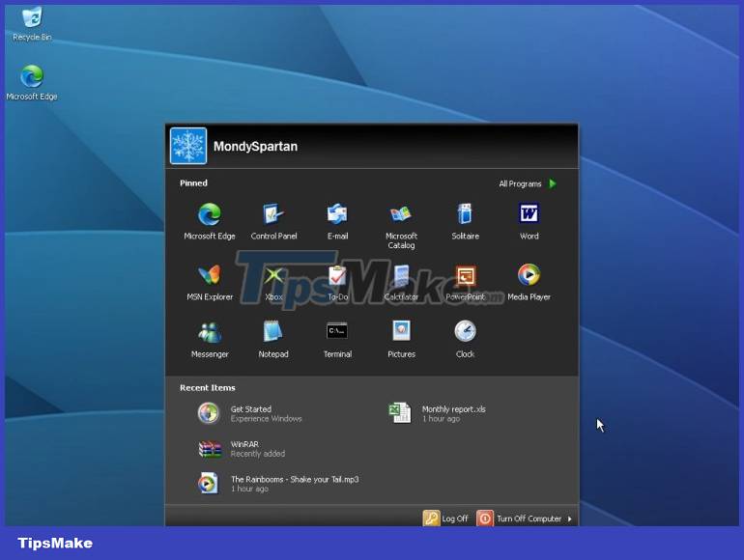Open the Calculator app
This screenshot has width=744, height=560.
pos(401,283)
